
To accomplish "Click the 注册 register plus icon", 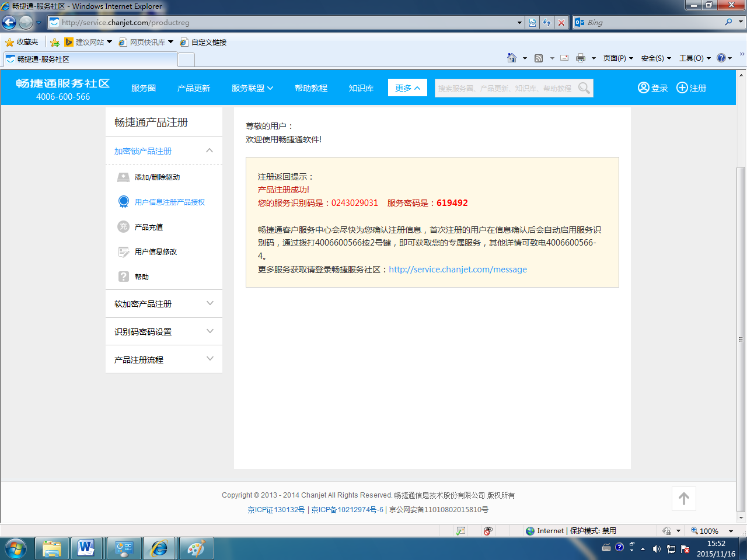I will [682, 87].
